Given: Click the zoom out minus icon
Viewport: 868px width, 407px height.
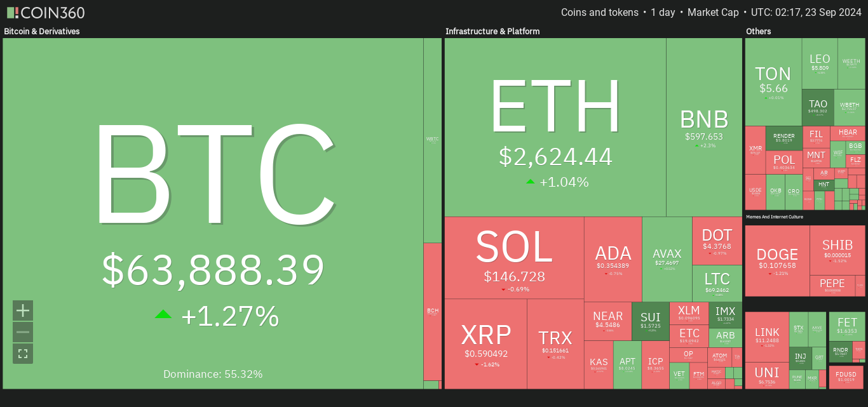Looking at the screenshot, I should 23,332.
